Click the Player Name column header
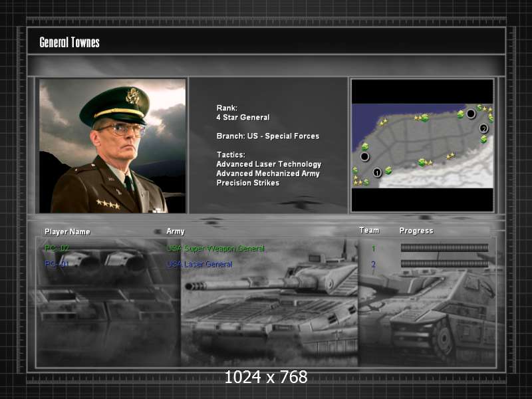This screenshot has width=532, height=399. pyautogui.click(x=68, y=231)
